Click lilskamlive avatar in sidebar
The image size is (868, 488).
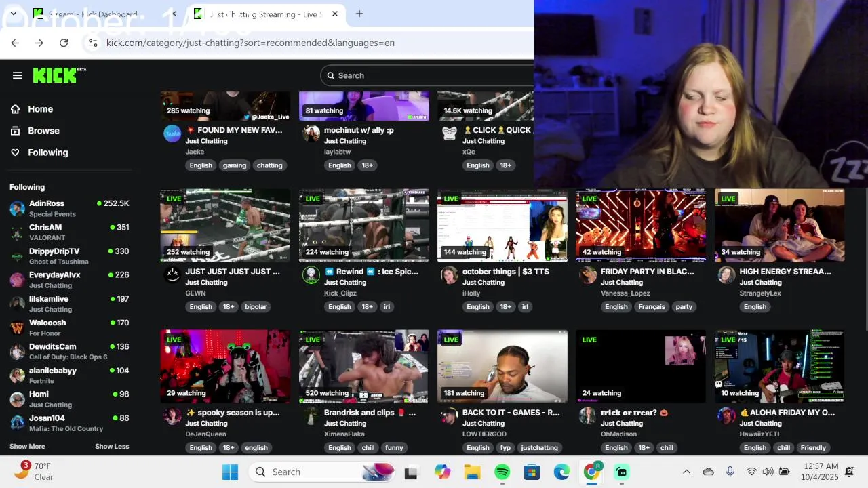[18, 304]
